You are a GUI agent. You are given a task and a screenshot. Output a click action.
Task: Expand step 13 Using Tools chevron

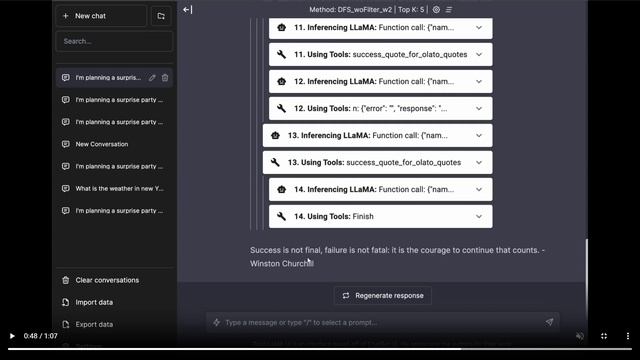(x=479, y=162)
